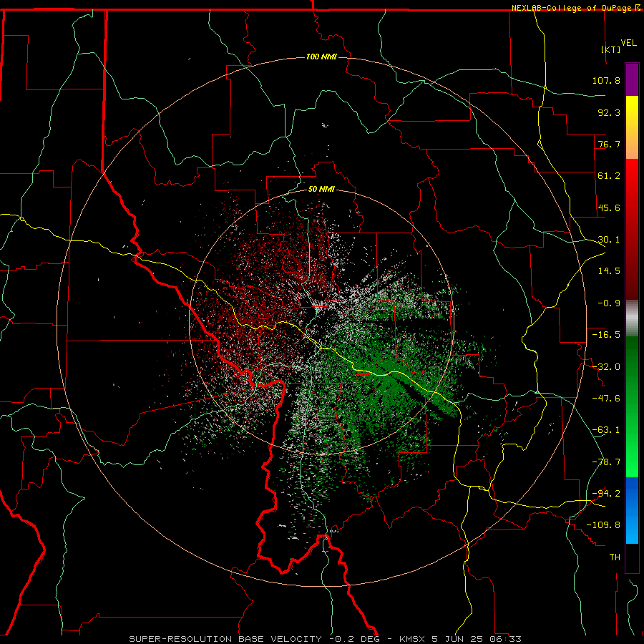
Task: Click the VEL legend heading
Action: point(628,43)
